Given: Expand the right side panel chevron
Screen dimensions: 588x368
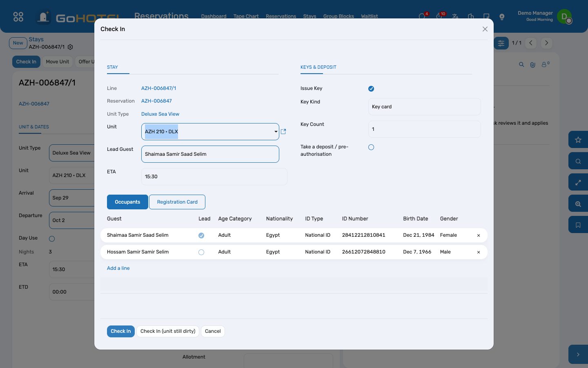Looking at the screenshot, I should click(x=578, y=355).
